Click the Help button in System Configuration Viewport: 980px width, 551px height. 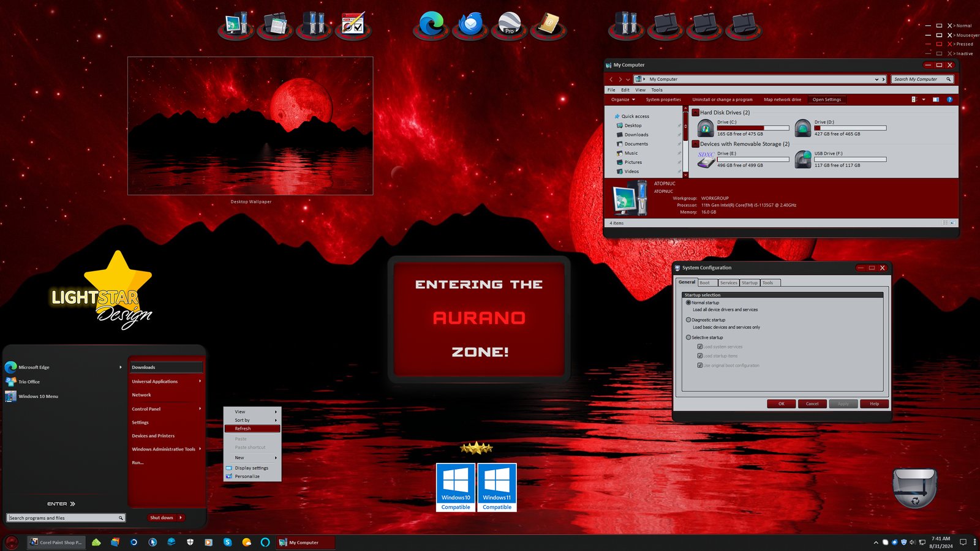(x=874, y=403)
